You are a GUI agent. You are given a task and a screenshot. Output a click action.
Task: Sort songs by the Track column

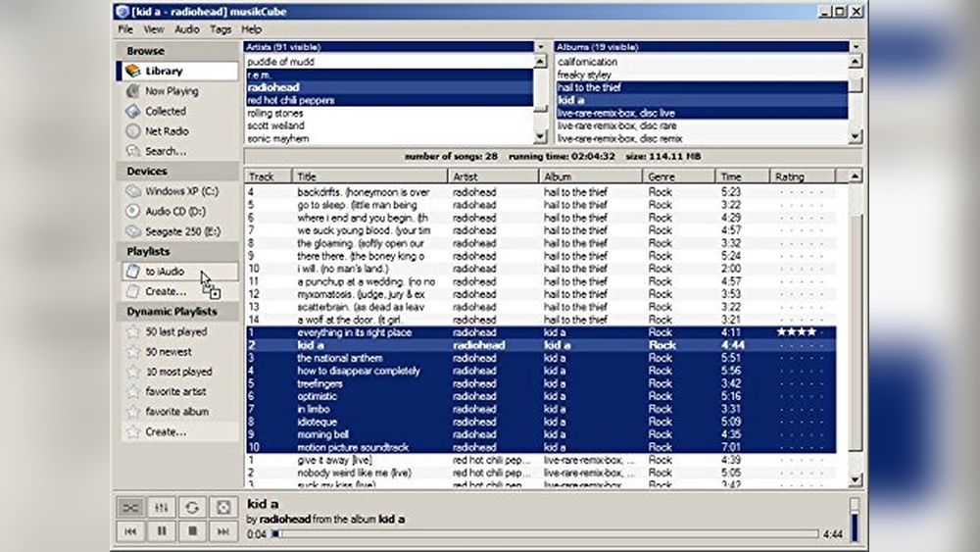269,176
